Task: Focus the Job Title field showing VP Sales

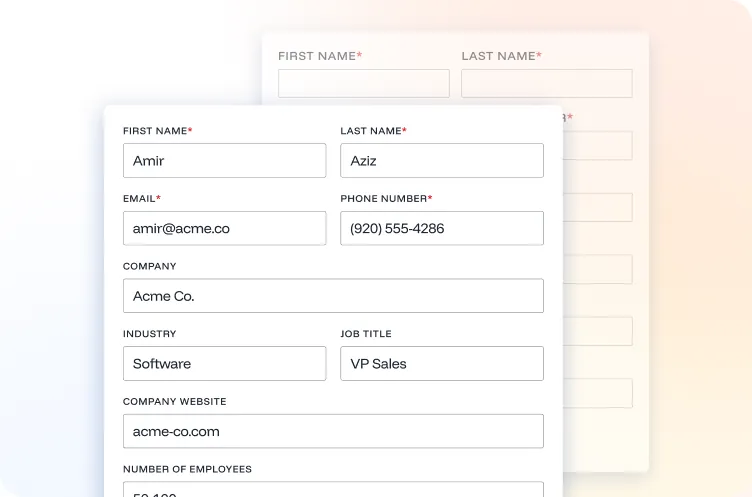Action: coord(441,364)
